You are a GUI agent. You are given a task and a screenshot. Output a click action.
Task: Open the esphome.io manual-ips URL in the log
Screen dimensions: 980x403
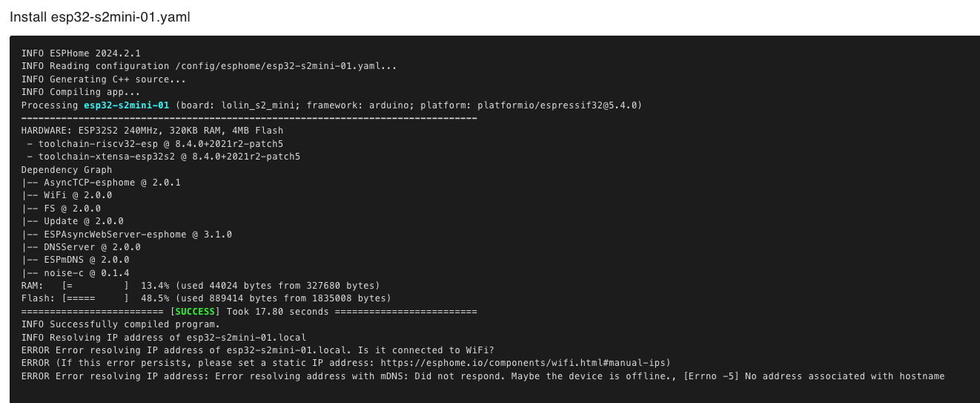click(x=525, y=363)
